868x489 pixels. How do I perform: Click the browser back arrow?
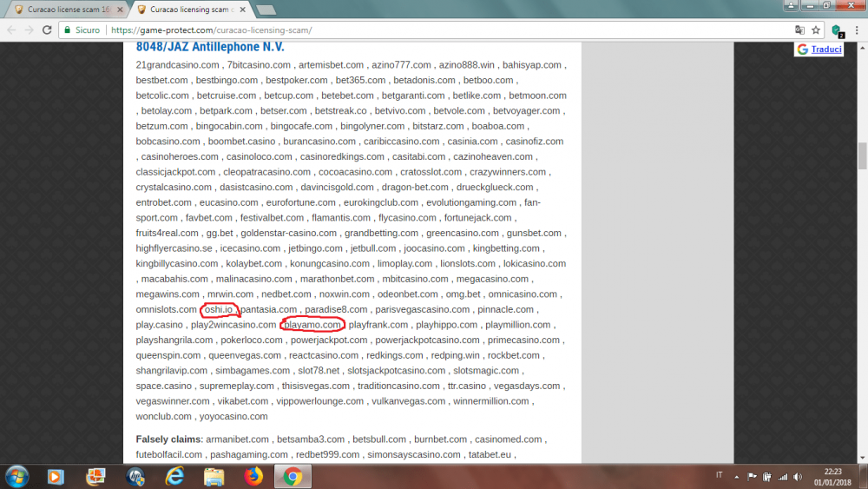[11, 30]
